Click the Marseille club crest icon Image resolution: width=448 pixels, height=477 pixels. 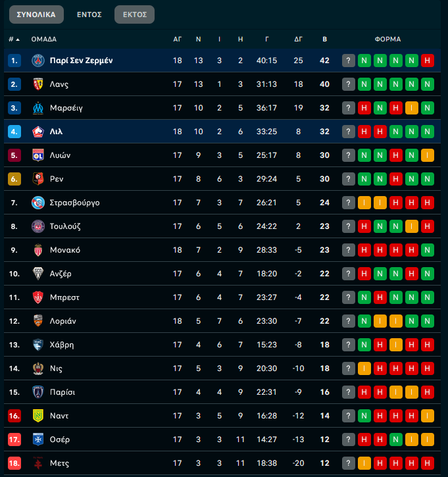coord(37,108)
